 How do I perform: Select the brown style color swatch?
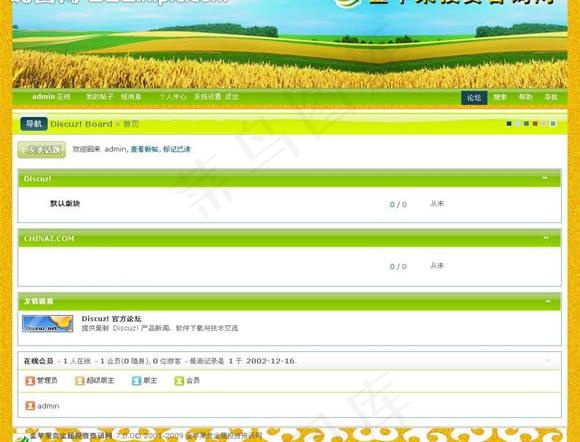535,124
